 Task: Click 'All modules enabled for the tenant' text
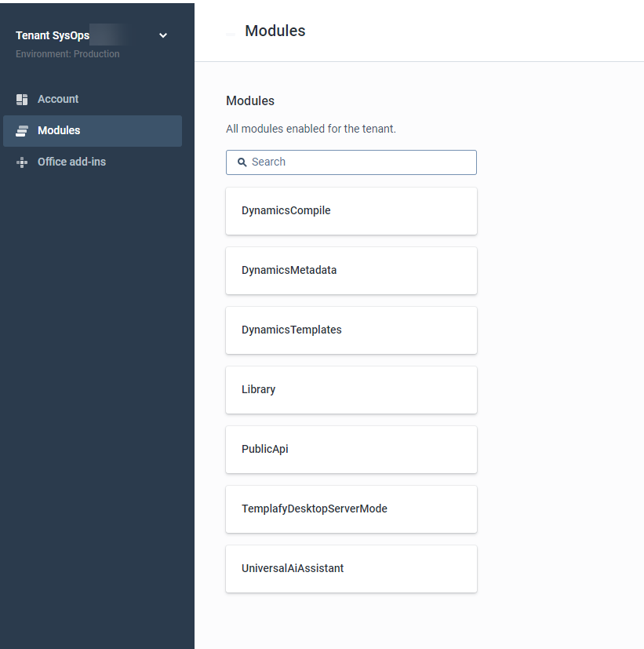311,129
